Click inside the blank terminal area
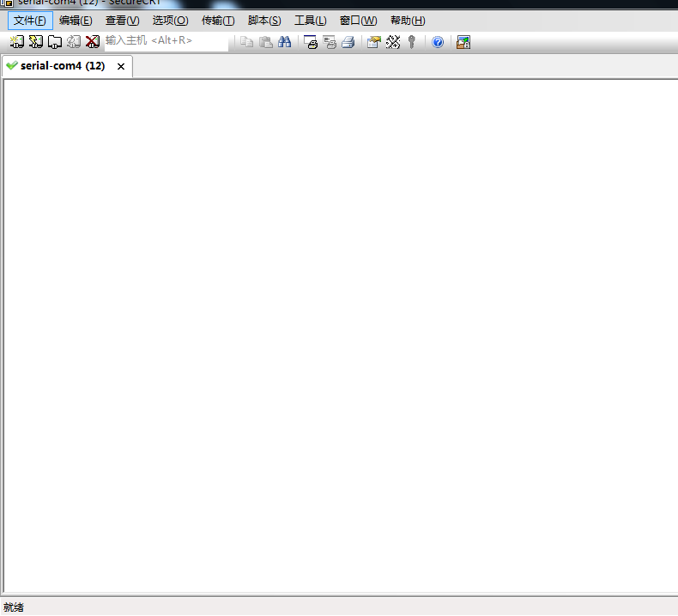 [341, 335]
